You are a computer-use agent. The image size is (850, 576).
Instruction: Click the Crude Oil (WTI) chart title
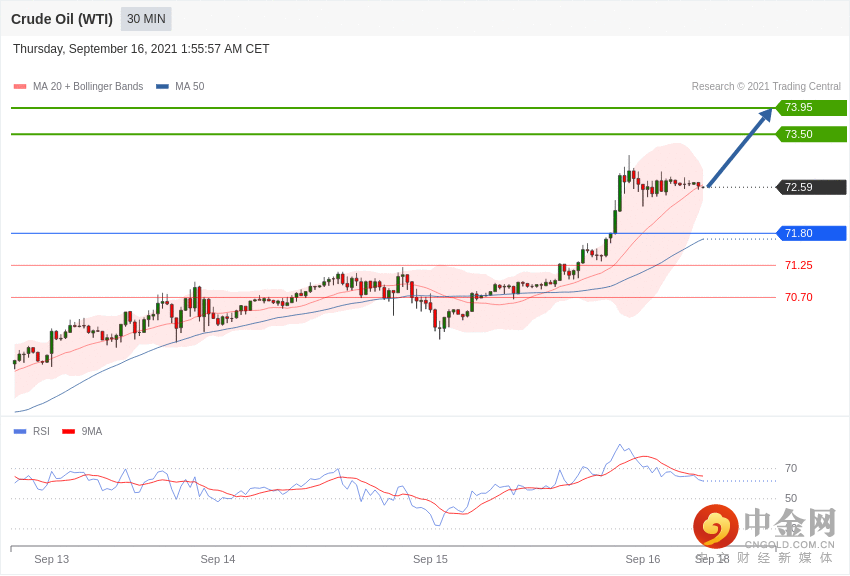click(x=62, y=19)
